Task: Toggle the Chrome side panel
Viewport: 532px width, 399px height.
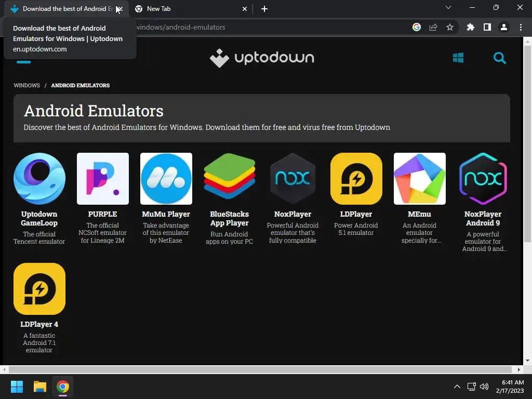Action: pyautogui.click(x=487, y=27)
